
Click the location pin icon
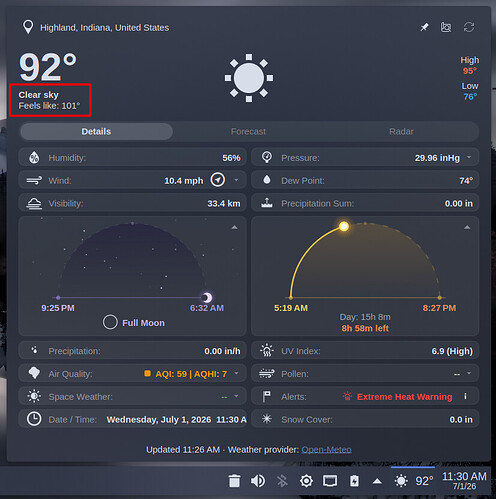click(x=28, y=27)
